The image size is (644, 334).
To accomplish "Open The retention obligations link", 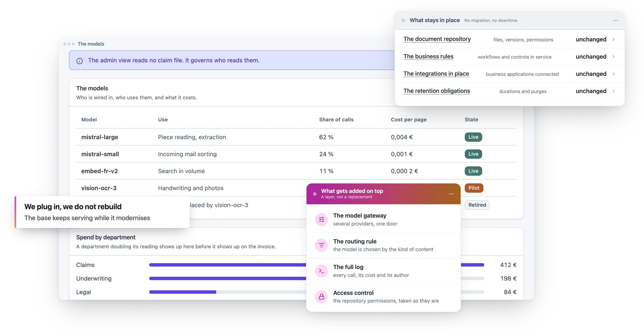I will click(x=436, y=91).
